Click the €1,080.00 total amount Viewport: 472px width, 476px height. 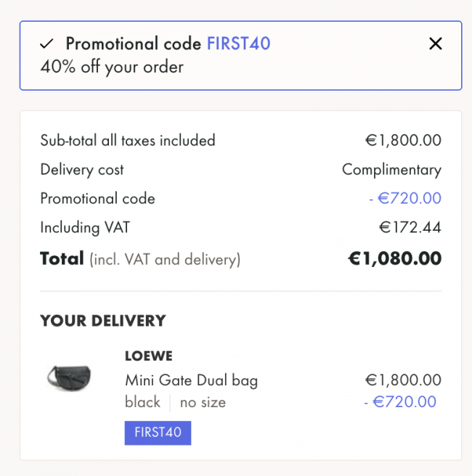[x=395, y=258]
